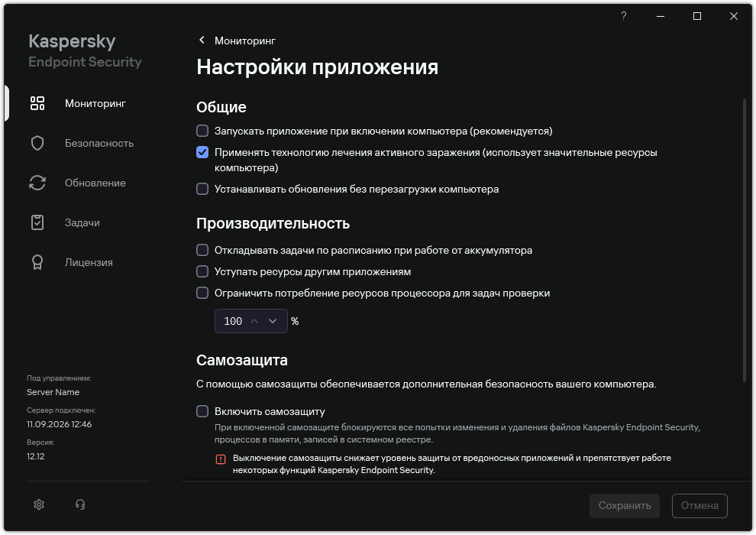Click the clipboard Tasks icon
This screenshot has height=535, width=756.
pos(37,222)
